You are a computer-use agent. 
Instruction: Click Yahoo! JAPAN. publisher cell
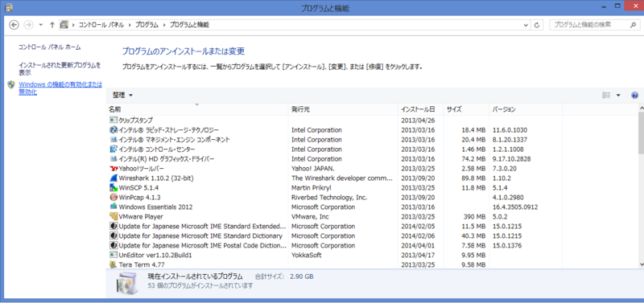click(313, 169)
